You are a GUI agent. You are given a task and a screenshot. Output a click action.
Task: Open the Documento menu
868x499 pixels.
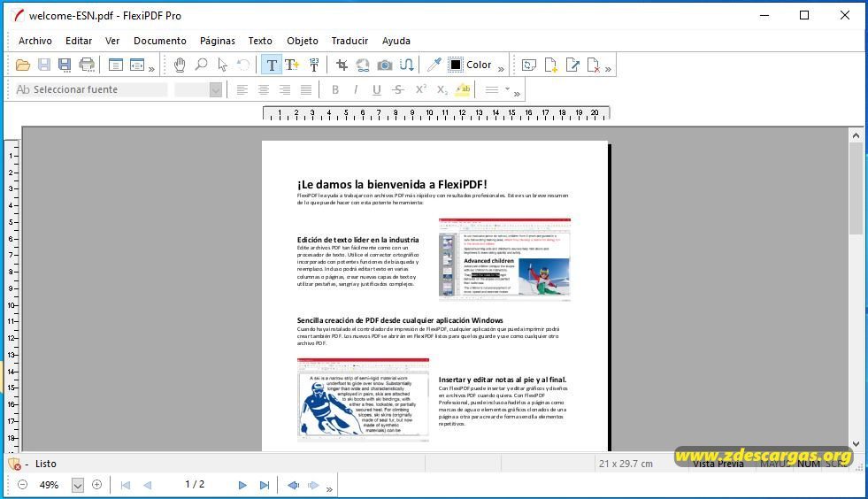[x=160, y=41]
